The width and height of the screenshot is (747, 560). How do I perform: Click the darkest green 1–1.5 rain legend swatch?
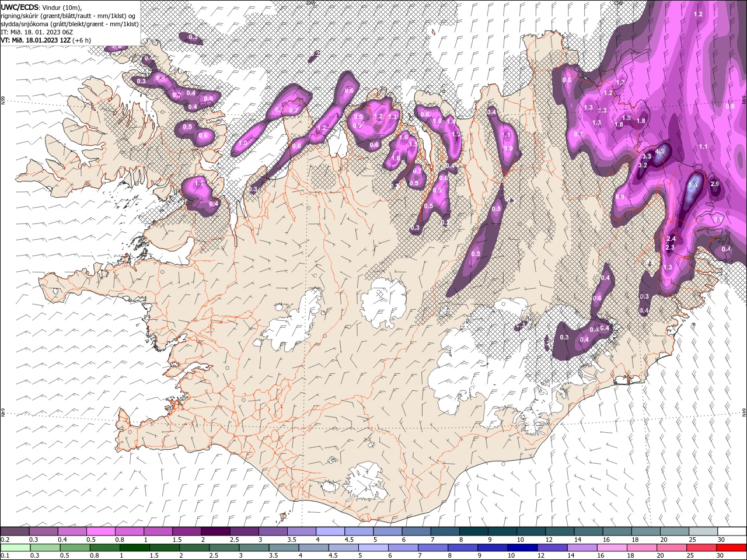pos(134,548)
